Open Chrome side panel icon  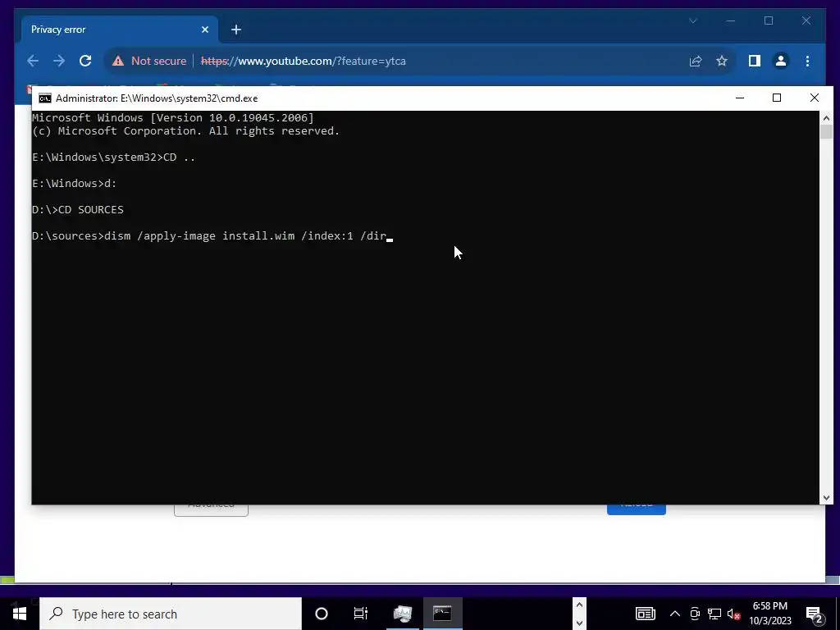point(755,61)
